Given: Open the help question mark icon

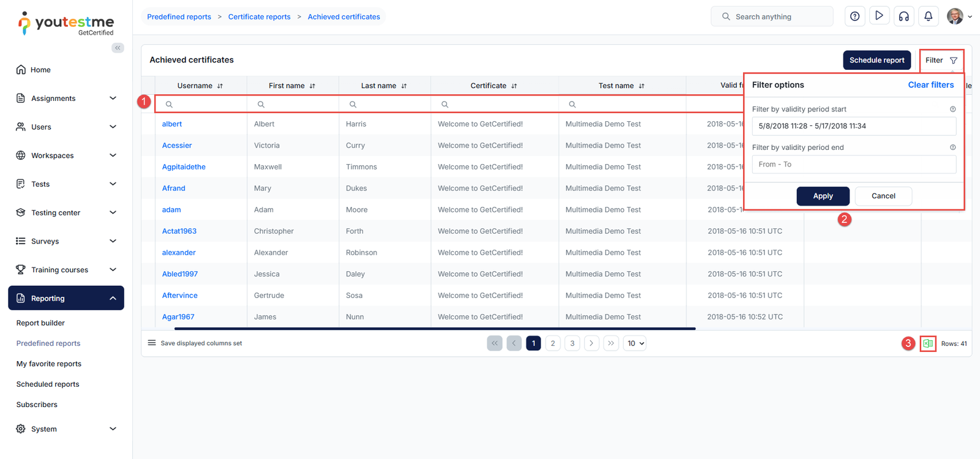Looking at the screenshot, I should pos(854,17).
